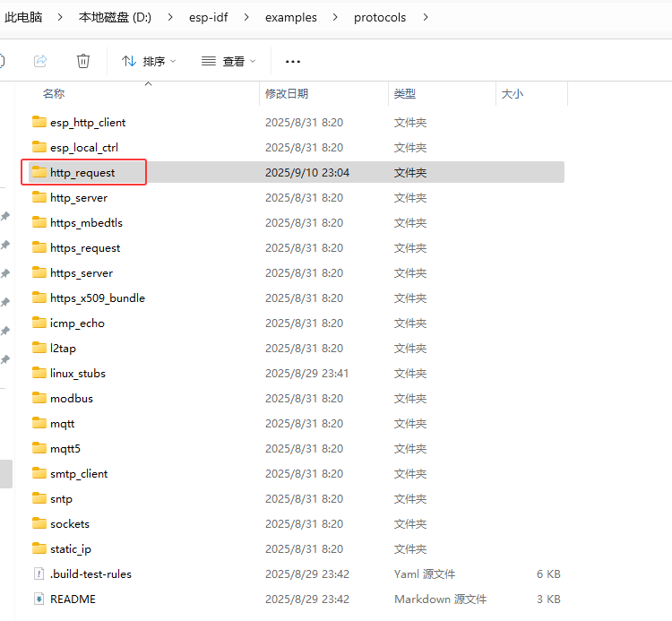Click the esp_http_client folder icon
Image resolution: width=672 pixels, height=621 pixels.
(x=39, y=122)
